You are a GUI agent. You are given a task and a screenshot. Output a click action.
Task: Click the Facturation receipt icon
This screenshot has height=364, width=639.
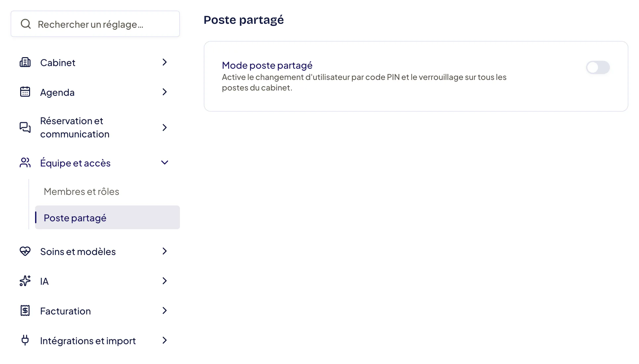25,310
